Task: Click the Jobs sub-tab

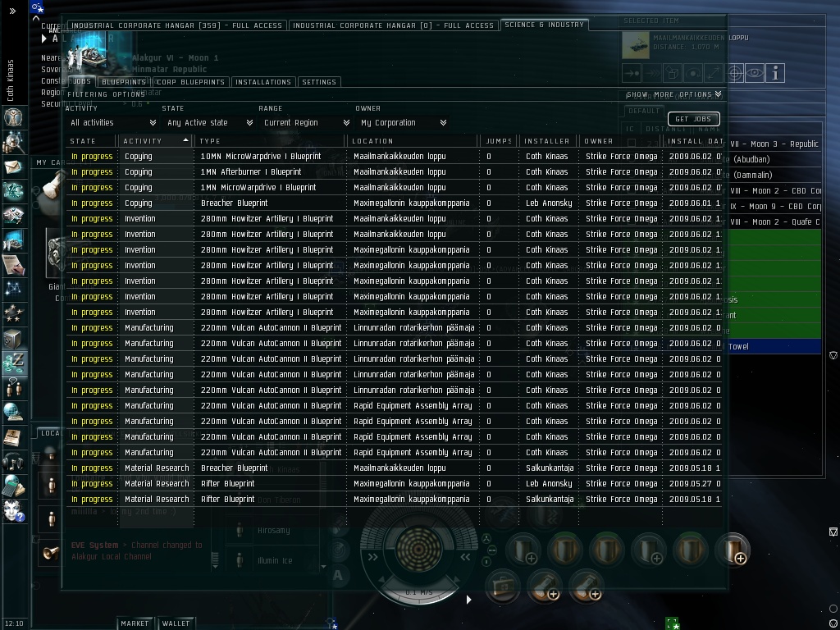Action: click(81, 82)
